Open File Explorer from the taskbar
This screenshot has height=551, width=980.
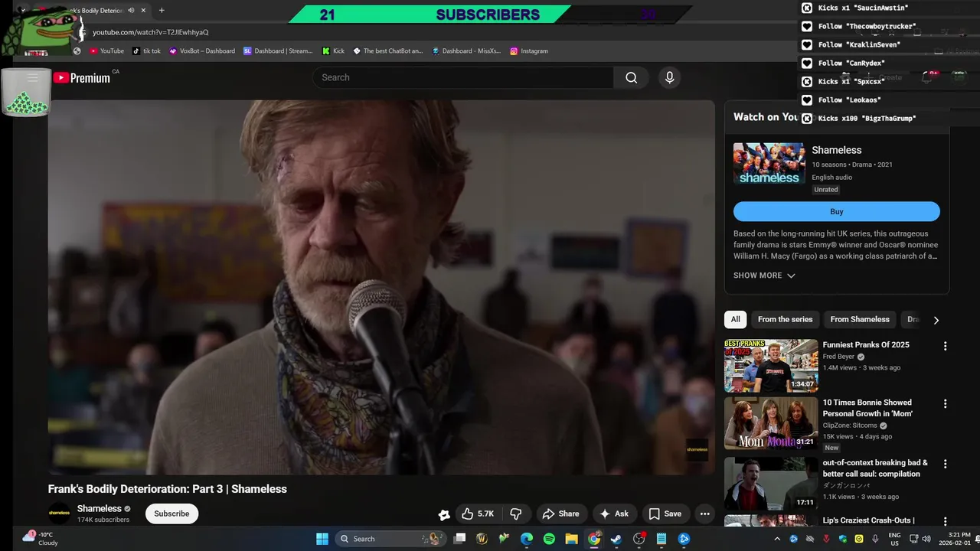point(571,539)
